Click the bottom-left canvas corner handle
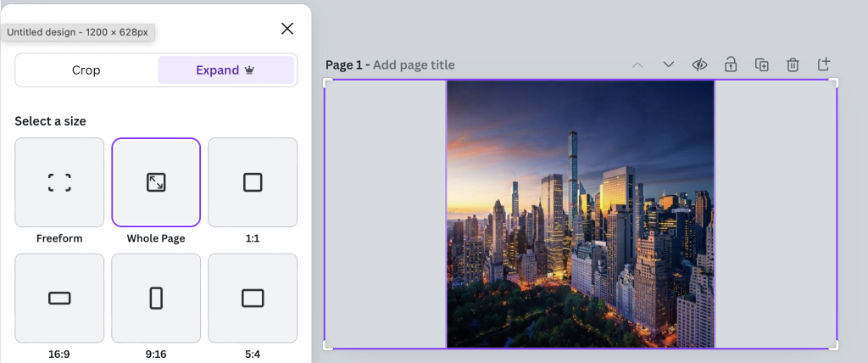 click(x=327, y=345)
